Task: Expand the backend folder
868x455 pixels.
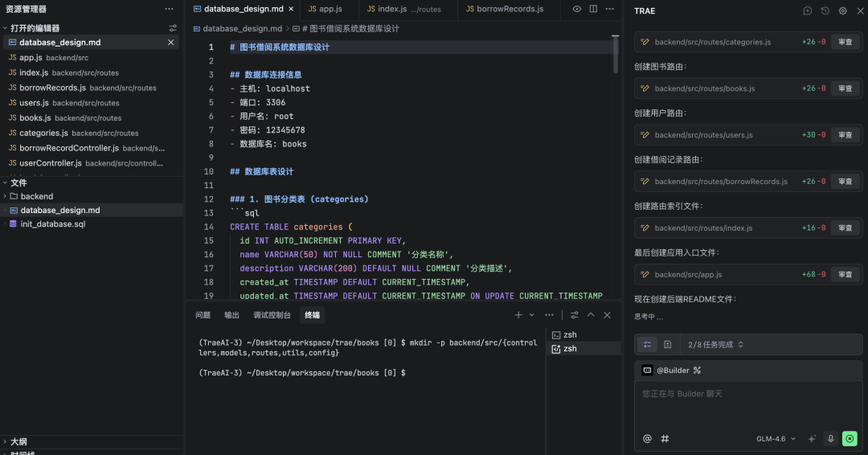Action: click(x=36, y=196)
